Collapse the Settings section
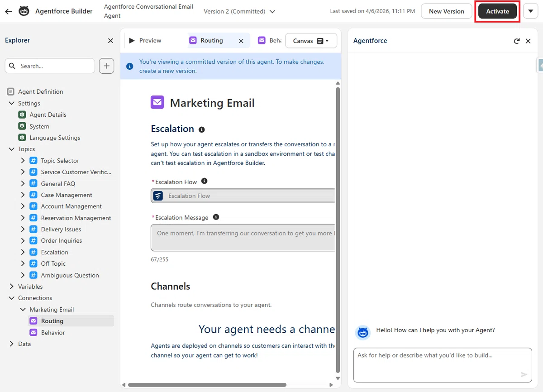The height and width of the screenshot is (392, 543). pos(12,103)
